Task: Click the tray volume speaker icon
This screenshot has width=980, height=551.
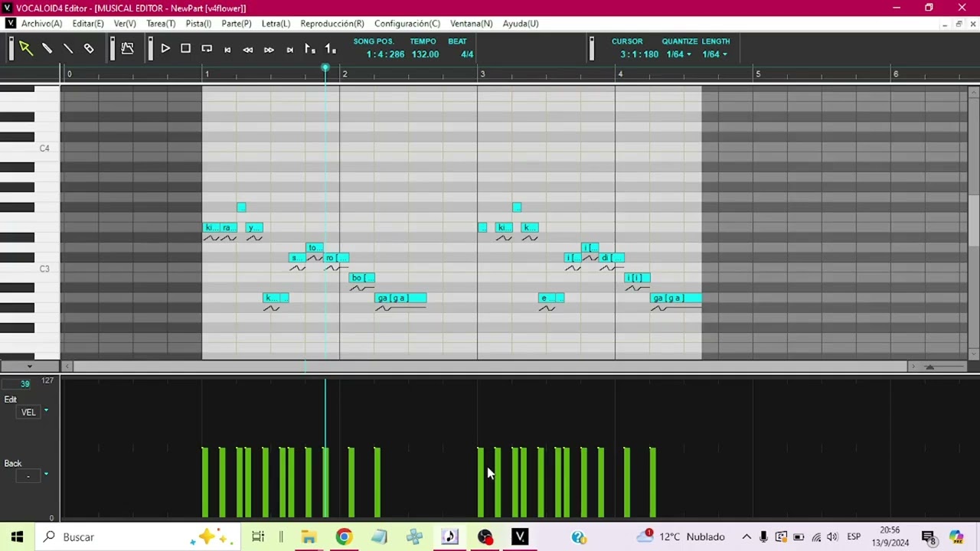Action: tap(832, 537)
